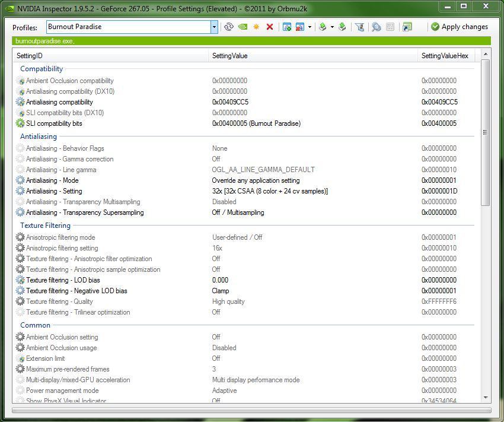The height and width of the screenshot is (422, 504).
Task: Click the OGL_AA_LINE_GAMMA_DEFAULT value
Action: pos(263,170)
